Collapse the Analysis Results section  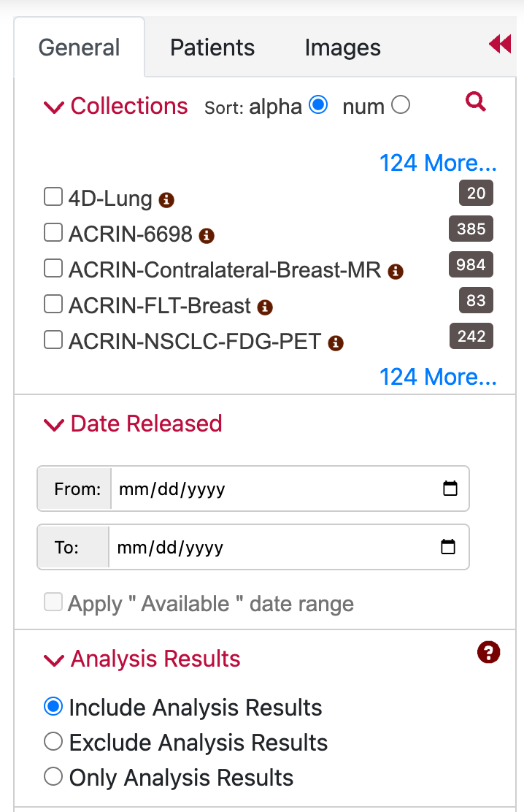pos(54,660)
